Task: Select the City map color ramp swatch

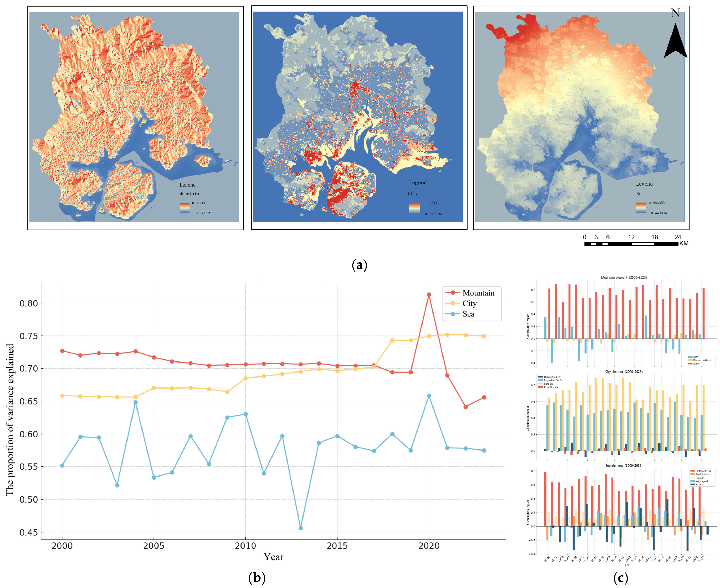Action: [414, 208]
